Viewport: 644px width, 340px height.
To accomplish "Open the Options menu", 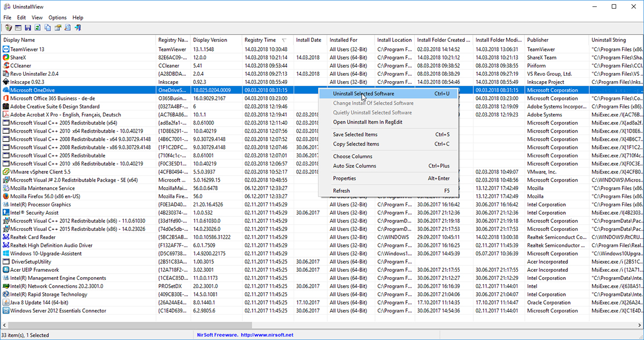I will pyautogui.click(x=57, y=18).
